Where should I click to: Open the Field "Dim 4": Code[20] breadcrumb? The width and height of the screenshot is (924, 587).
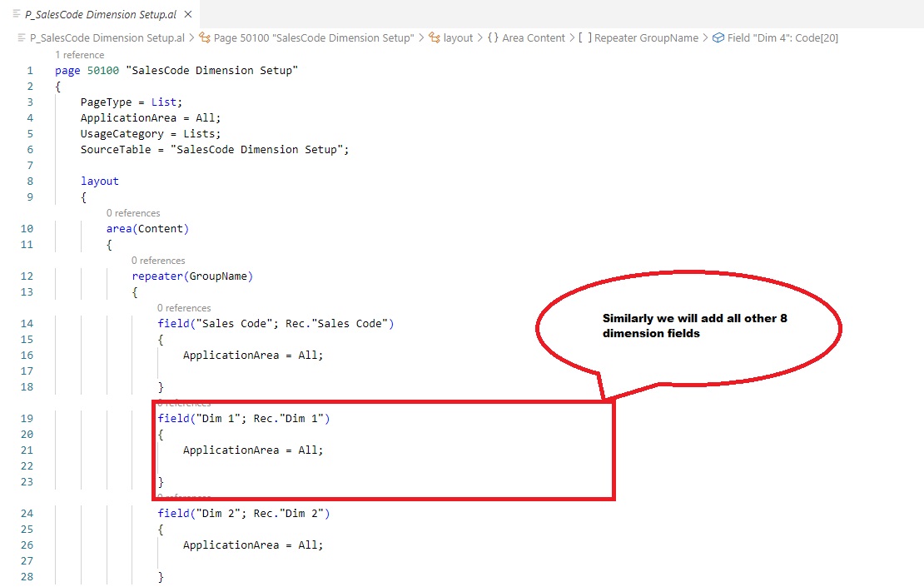(x=782, y=38)
